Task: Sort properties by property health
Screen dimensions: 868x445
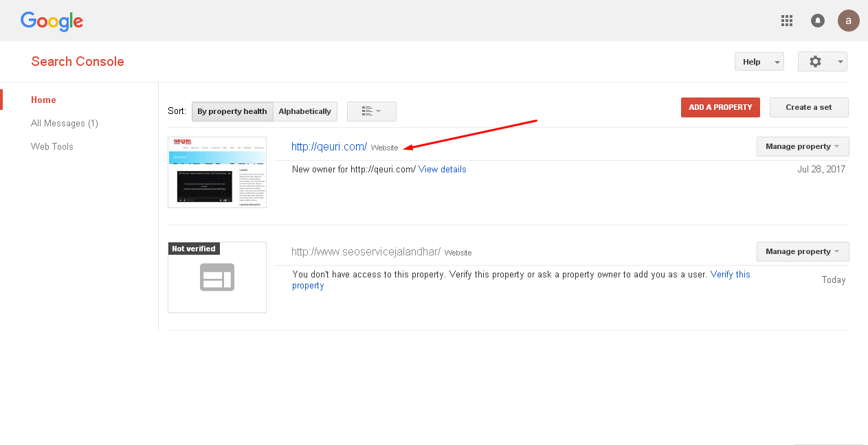Action: pos(232,111)
